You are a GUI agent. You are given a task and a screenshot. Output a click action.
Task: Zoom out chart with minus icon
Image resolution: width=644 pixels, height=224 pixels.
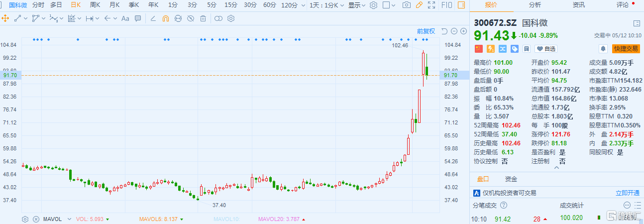point(454,31)
